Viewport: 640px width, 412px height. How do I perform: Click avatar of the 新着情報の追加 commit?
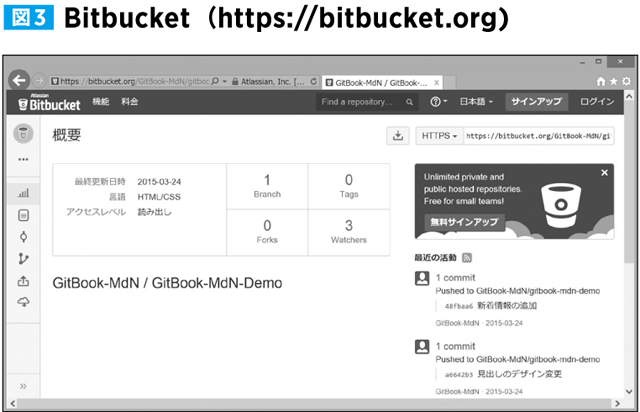coord(422,278)
